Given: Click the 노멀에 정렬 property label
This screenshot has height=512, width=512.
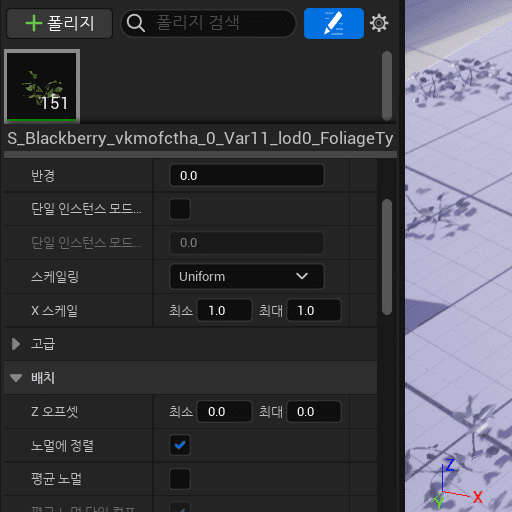Looking at the screenshot, I should click(62, 445).
